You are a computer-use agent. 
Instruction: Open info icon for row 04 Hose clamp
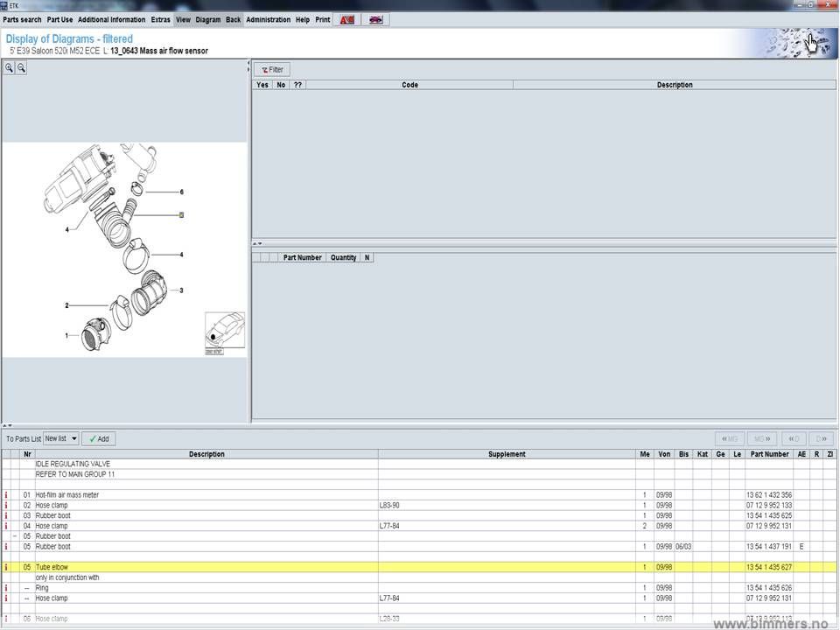tap(6, 526)
